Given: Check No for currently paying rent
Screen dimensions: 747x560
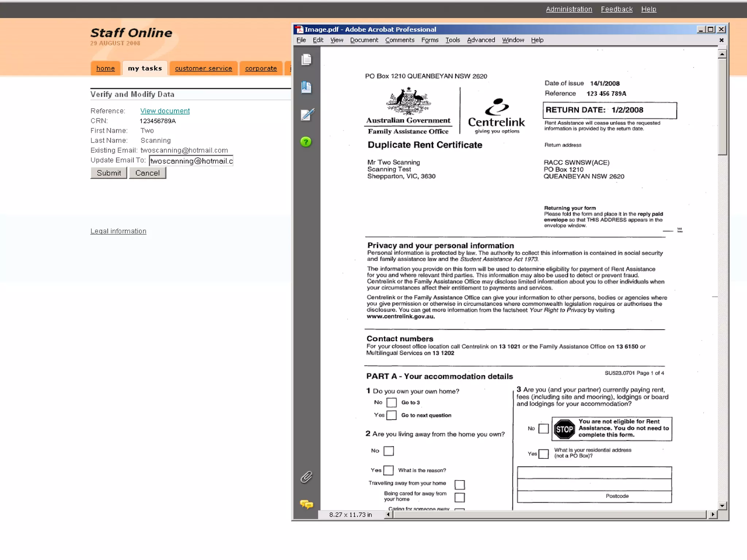Looking at the screenshot, I should pyautogui.click(x=543, y=428).
